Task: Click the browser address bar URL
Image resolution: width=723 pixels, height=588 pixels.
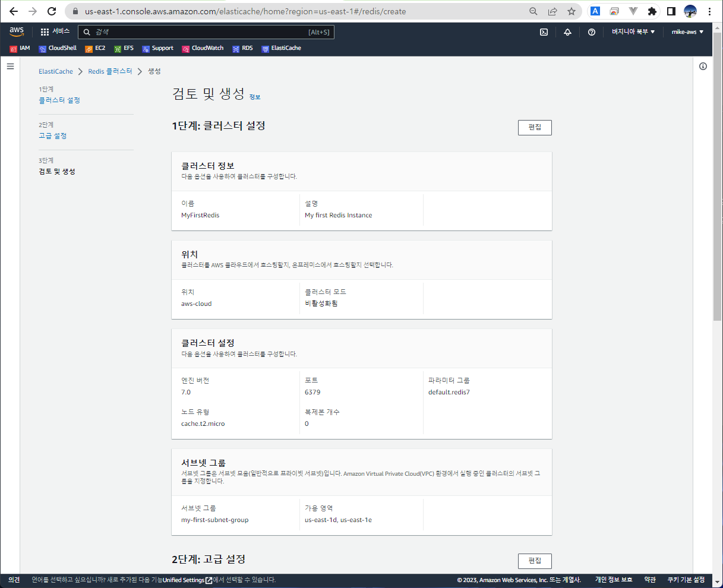Action: coord(245,11)
